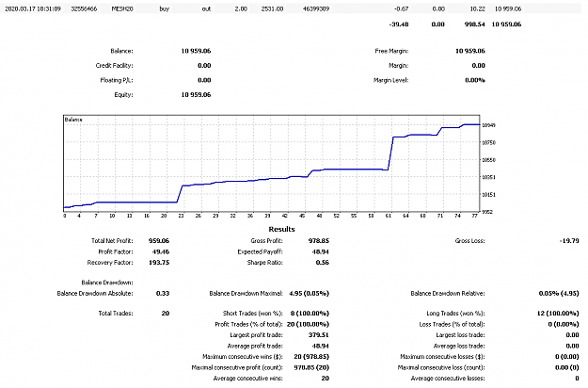Select the drawdown absolute value '0.33'
Screen dimensions: 588x388
pyautogui.click(x=163, y=294)
